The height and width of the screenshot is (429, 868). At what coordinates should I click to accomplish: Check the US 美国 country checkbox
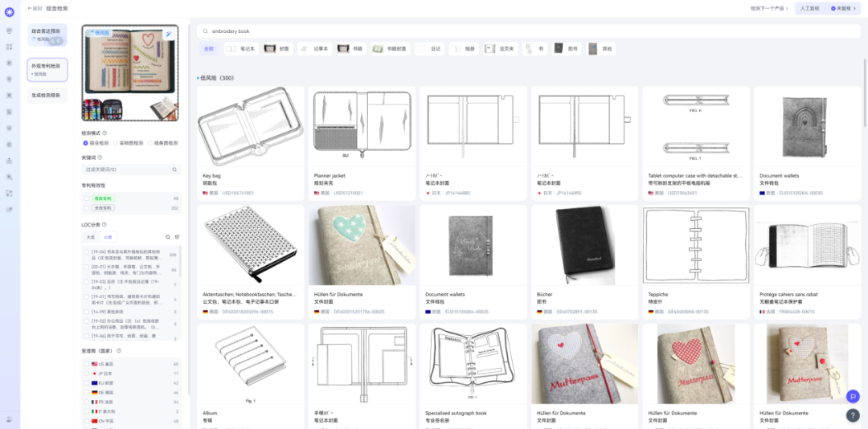87,364
